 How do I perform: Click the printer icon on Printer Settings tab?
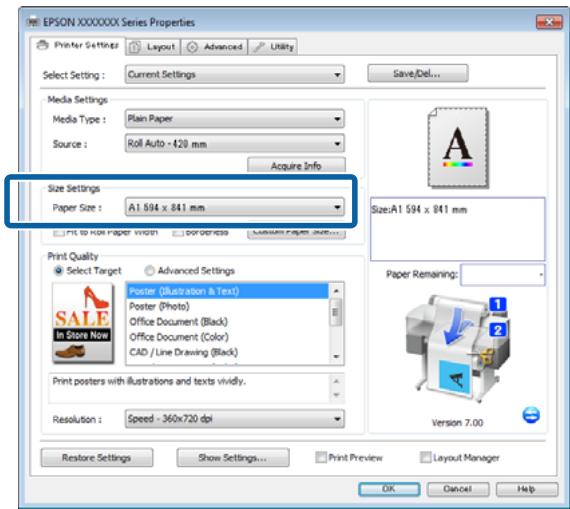pos(43,45)
